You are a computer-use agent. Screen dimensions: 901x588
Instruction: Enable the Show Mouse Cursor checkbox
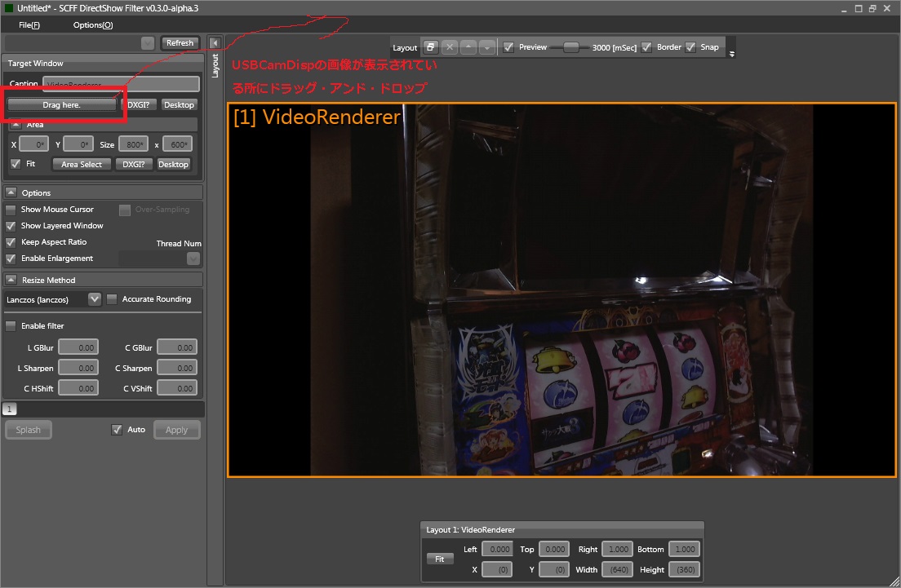pyautogui.click(x=11, y=210)
